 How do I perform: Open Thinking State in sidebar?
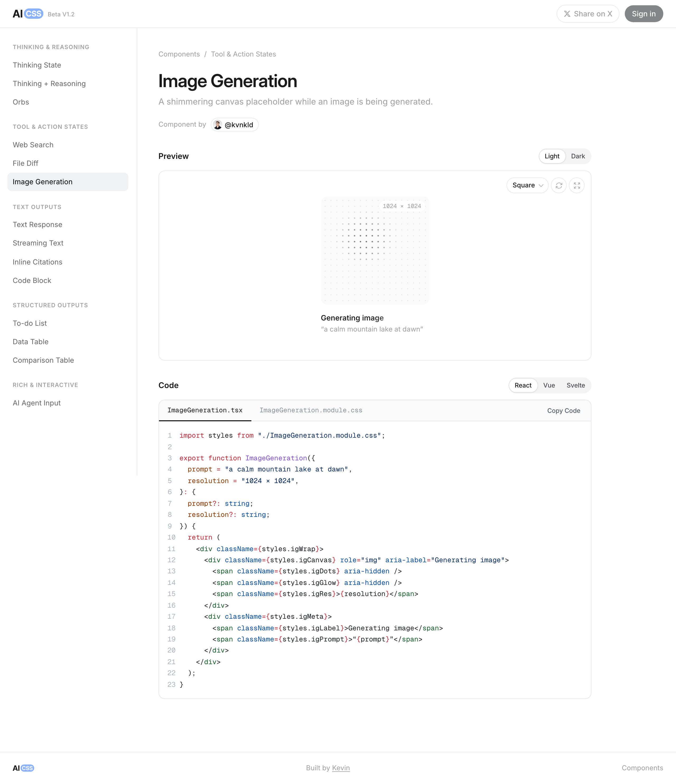68,65
